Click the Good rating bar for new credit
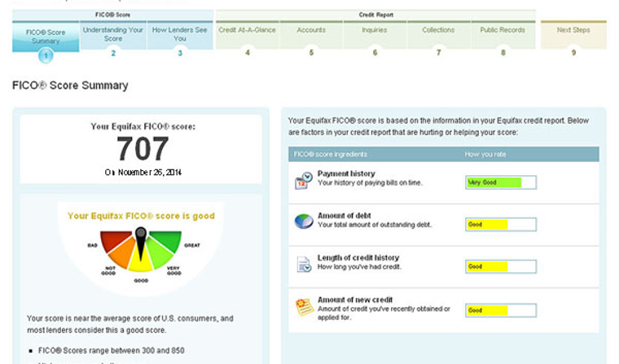The height and width of the screenshot is (364, 619). click(x=501, y=310)
